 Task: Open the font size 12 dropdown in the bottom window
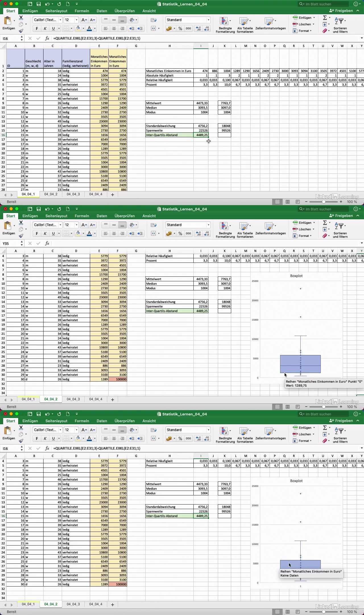pyautogui.click(x=76, y=430)
